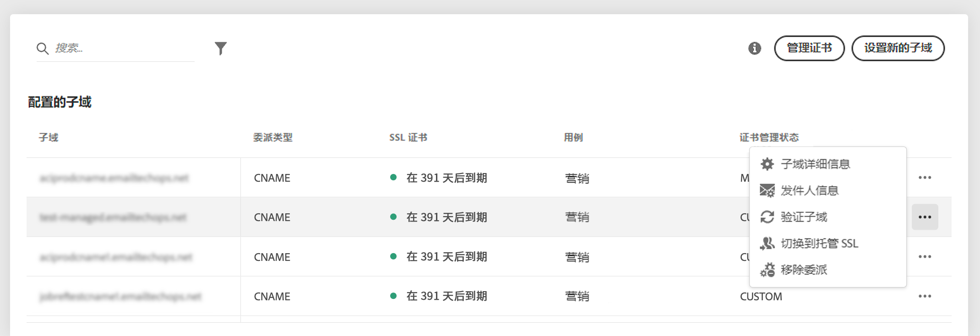The width and height of the screenshot is (980, 336).
Task: Open more actions menu for first subdomain row
Action: click(925, 178)
